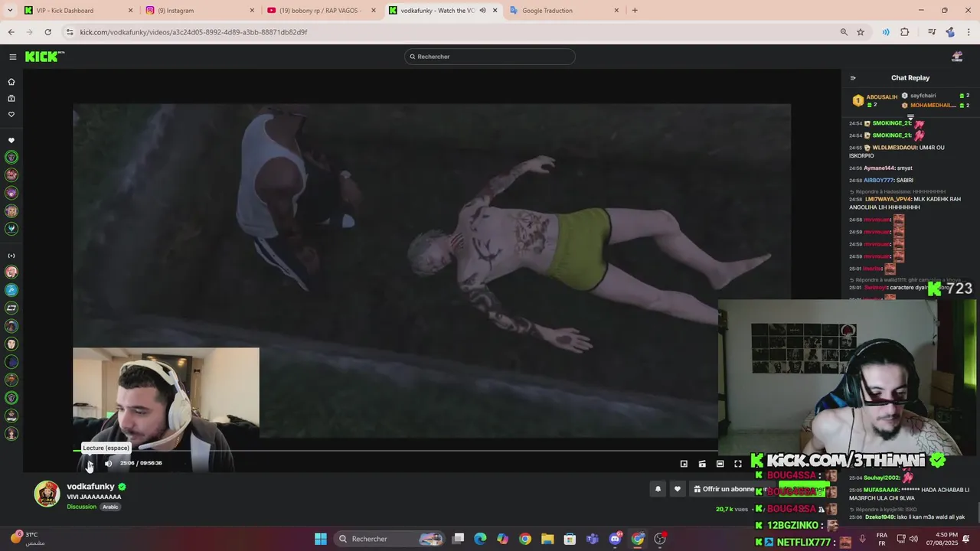Switch to Google Traduction tab
Viewport: 980px width, 551px height.
pos(565,11)
